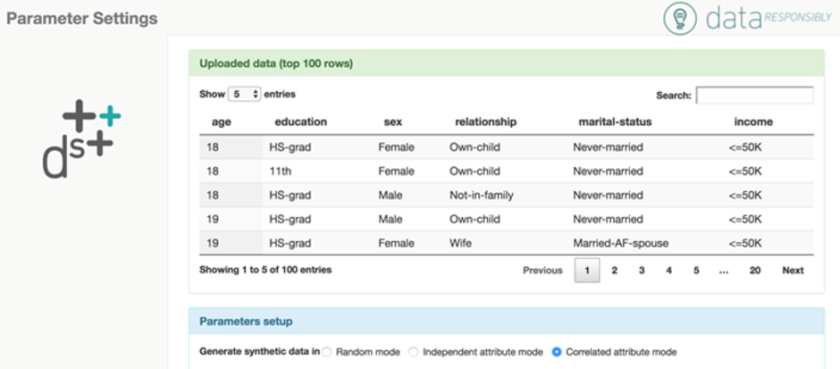The width and height of the screenshot is (840, 369).
Task: Sort table by relationship column header
Action: (486, 122)
